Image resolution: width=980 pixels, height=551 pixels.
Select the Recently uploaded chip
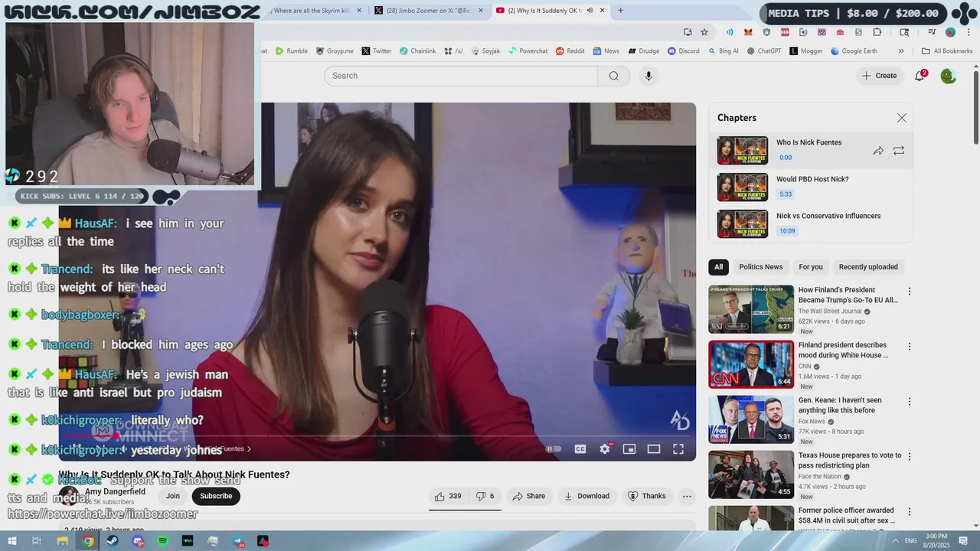(x=868, y=267)
